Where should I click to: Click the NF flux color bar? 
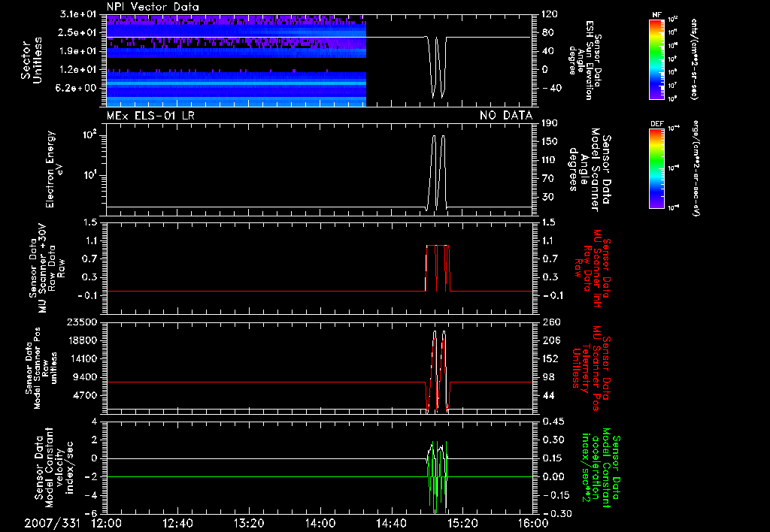(x=656, y=59)
